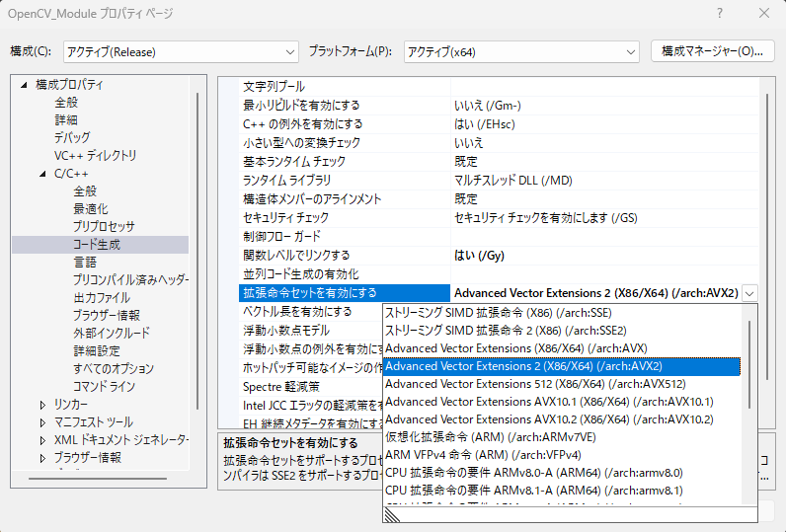The image size is (786, 532).
Task: Choose ストリーミング SIMD 拡張命令 2 (/arch:SSE2)
Action: click(x=505, y=331)
